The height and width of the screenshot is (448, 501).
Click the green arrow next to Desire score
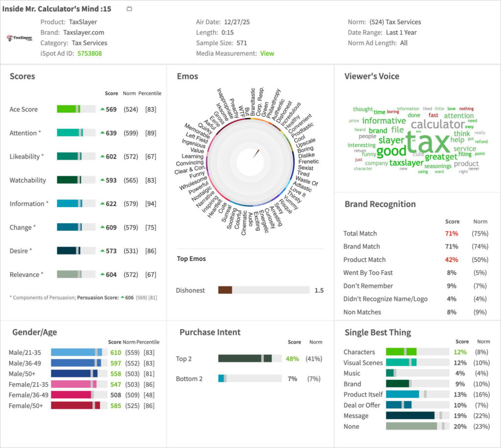102,251
